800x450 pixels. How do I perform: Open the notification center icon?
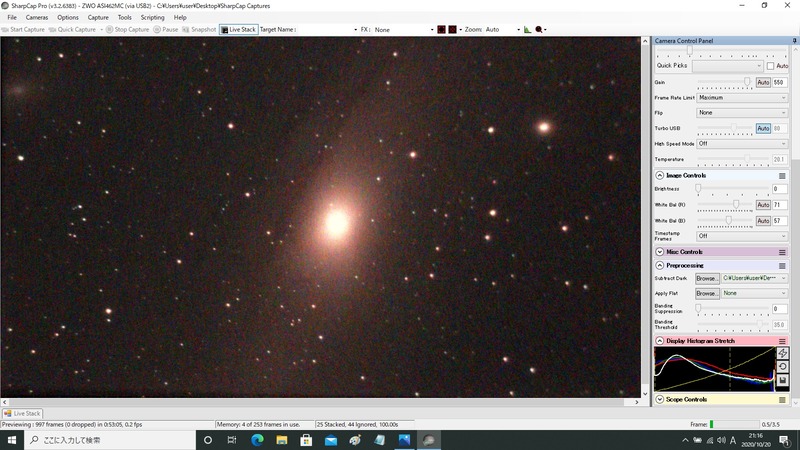(785, 440)
